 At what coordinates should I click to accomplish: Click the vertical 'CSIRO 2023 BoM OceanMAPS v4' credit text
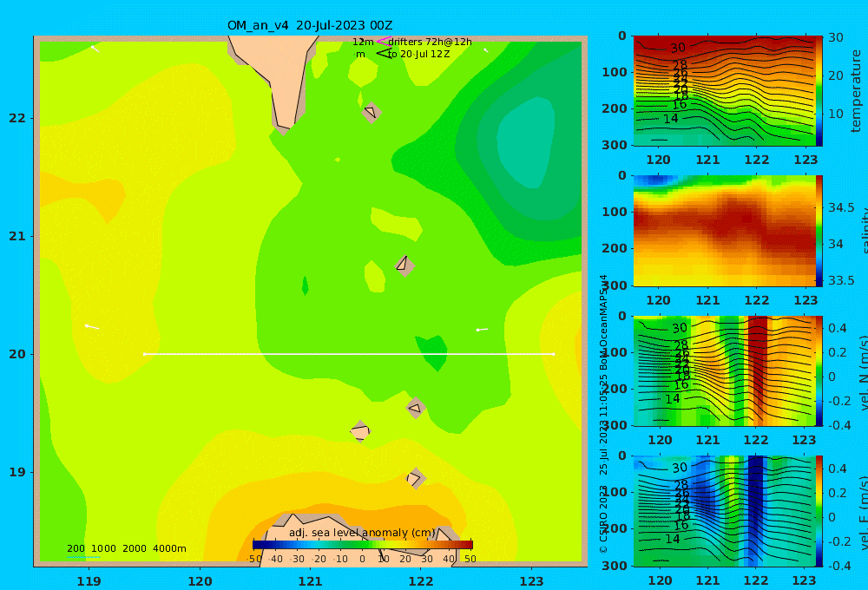pyautogui.click(x=603, y=414)
